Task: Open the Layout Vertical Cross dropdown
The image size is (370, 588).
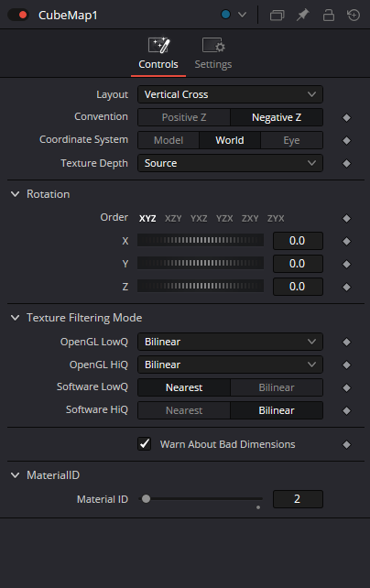Action: point(230,94)
